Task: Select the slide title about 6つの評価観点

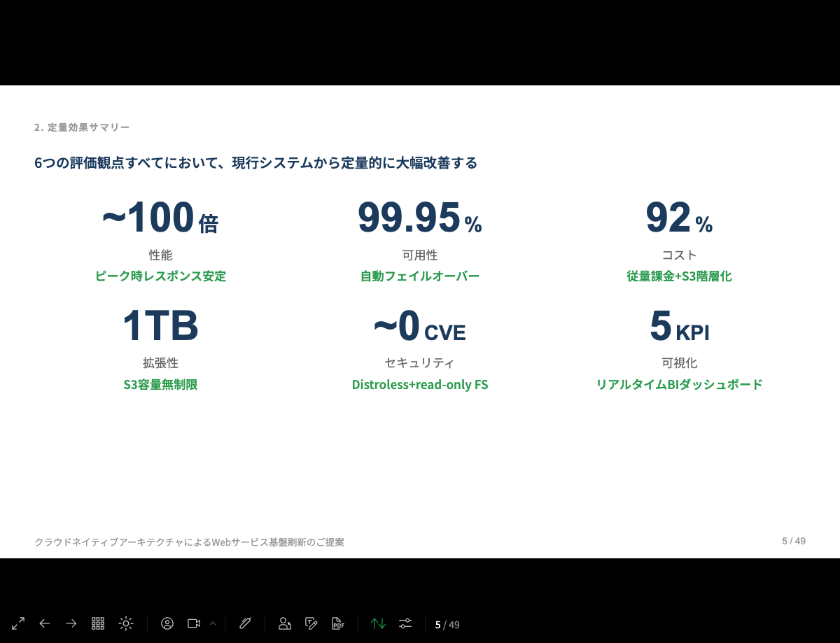Action: point(256,162)
